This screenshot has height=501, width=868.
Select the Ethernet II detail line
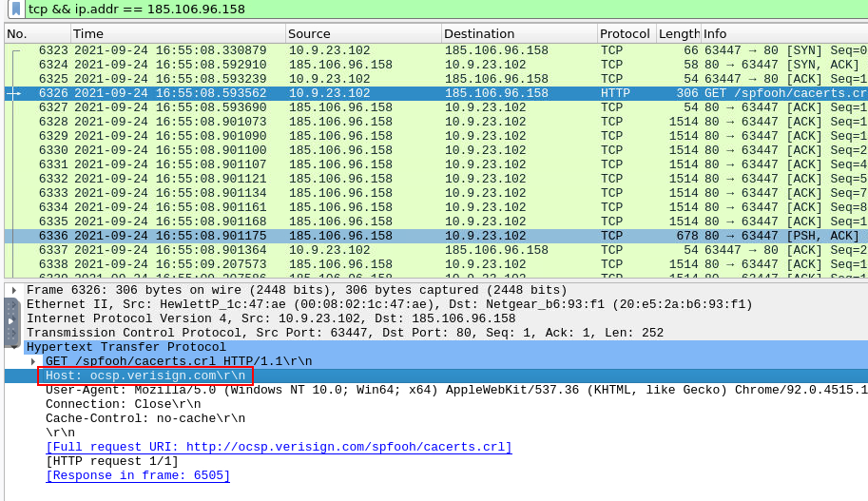pyautogui.click(x=389, y=304)
